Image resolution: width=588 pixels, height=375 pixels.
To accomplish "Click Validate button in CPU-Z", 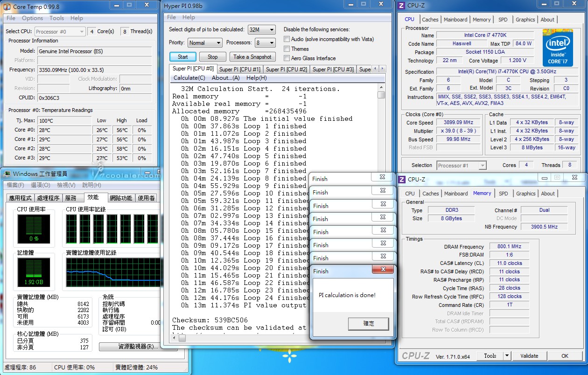I will pos(529,356).
